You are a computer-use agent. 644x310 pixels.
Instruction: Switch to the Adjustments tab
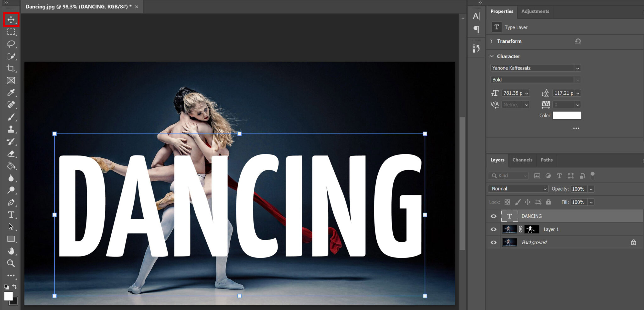coord(535,11)
